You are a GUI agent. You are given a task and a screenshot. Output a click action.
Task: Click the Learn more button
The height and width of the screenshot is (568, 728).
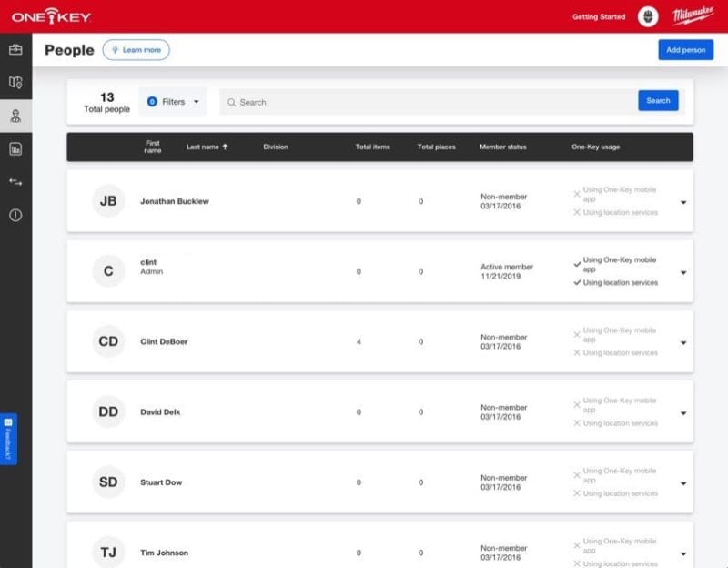click(x=136, y=50)
